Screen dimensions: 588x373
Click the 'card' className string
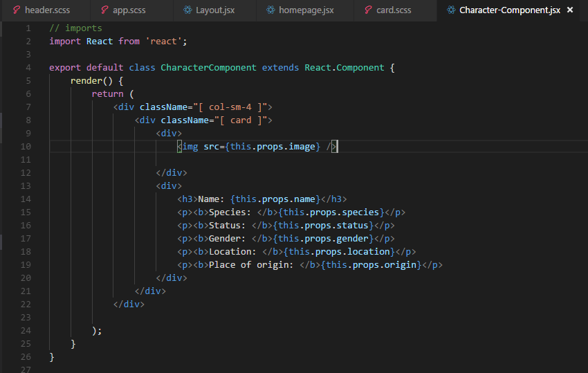click(x=241, y=120)
